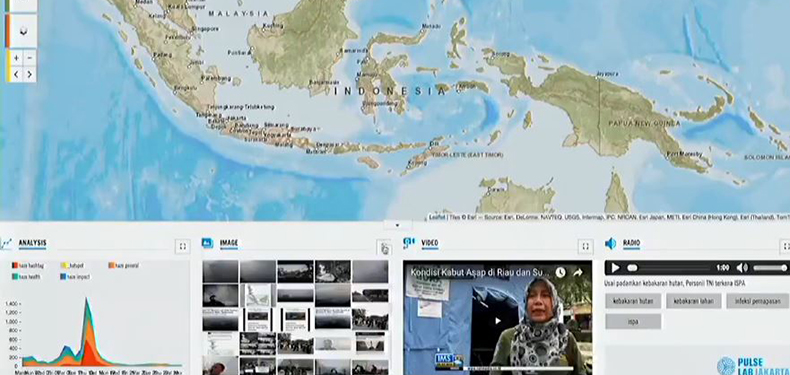
Task: Click the PAPUA NEW GUINEA label
Action: point(643,123)
